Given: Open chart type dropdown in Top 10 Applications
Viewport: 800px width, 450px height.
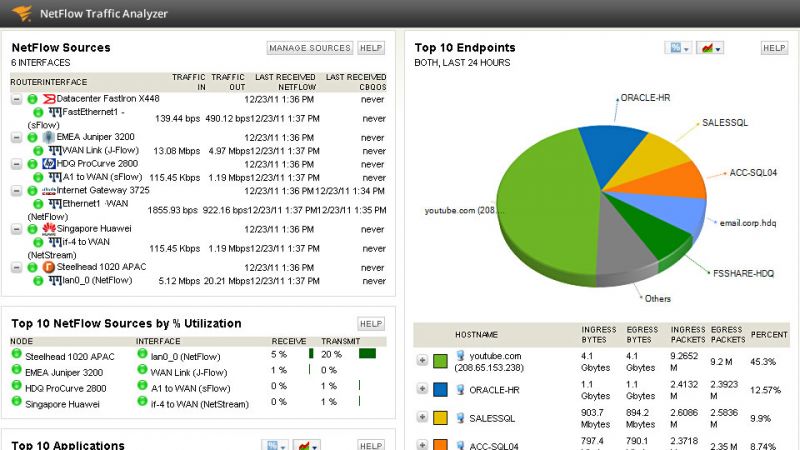Looking at the screenshot, I should pyautogui.click(x=307, y=445).
